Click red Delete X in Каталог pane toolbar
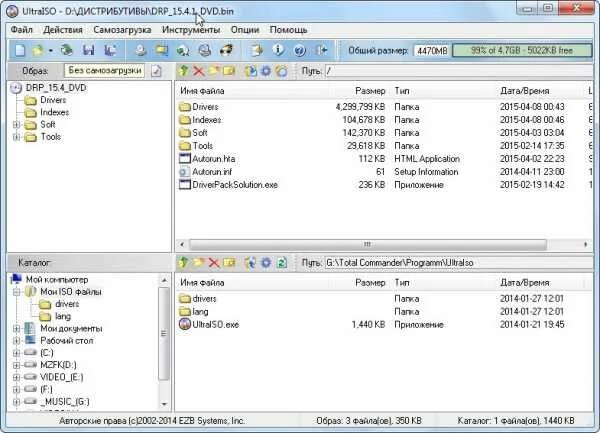 [x=214, y=262]
